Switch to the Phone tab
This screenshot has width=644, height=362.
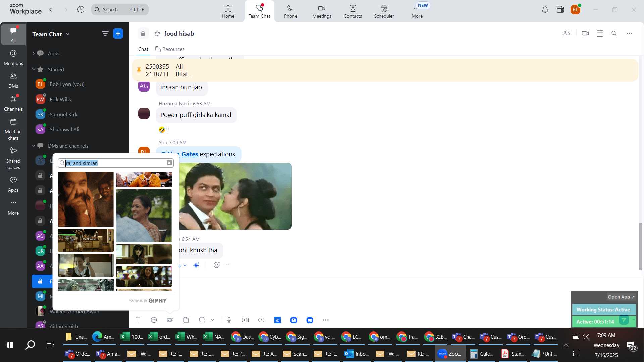click(x=290, y=11)
